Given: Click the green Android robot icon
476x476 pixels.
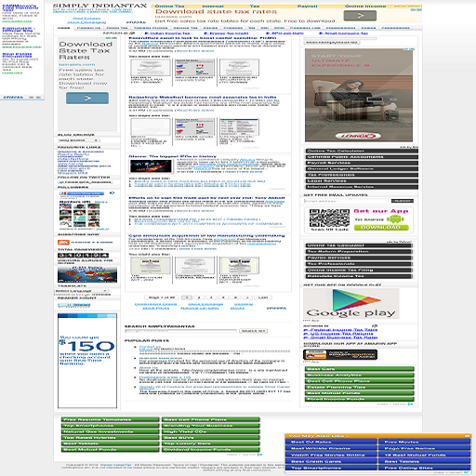Looking at the screenshot, I should [395, 219].
